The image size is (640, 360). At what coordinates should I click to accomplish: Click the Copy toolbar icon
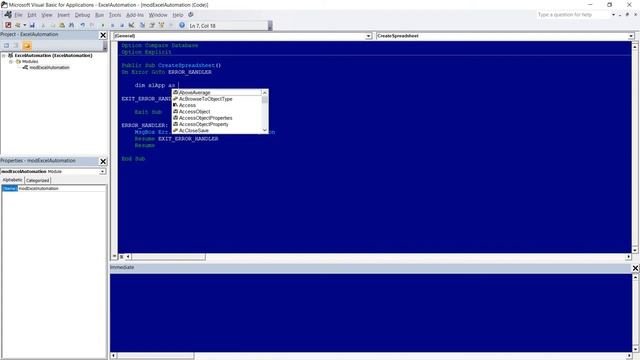coord(53,25)
